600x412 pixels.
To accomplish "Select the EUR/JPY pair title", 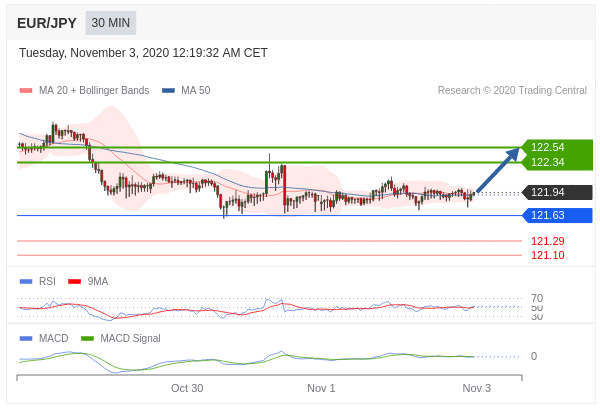I will [x=47, y=23].
